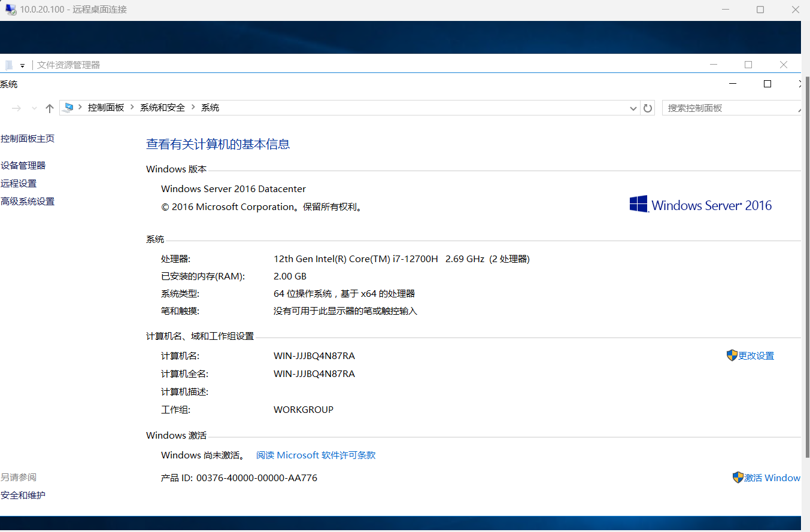The width and height of the screenshot is (810, 532).
Task: Maximize the 系统 window
Action: tap(767, 84)
